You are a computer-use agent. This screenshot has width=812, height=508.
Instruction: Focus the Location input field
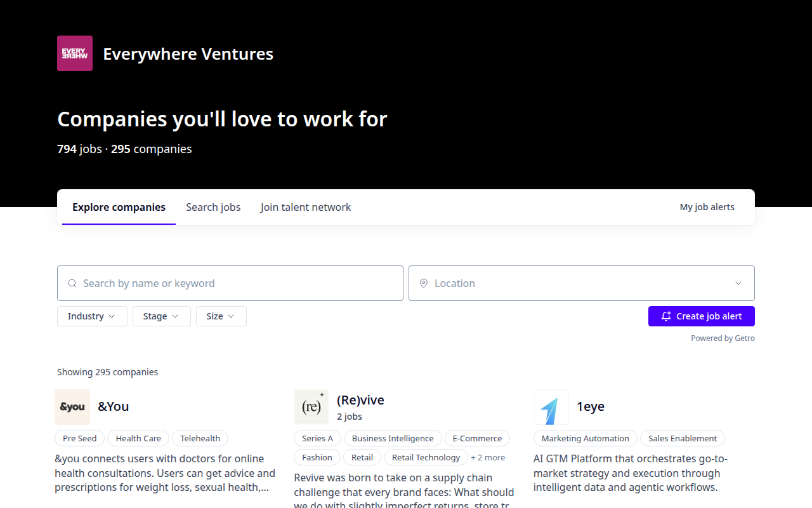(582, 283)
